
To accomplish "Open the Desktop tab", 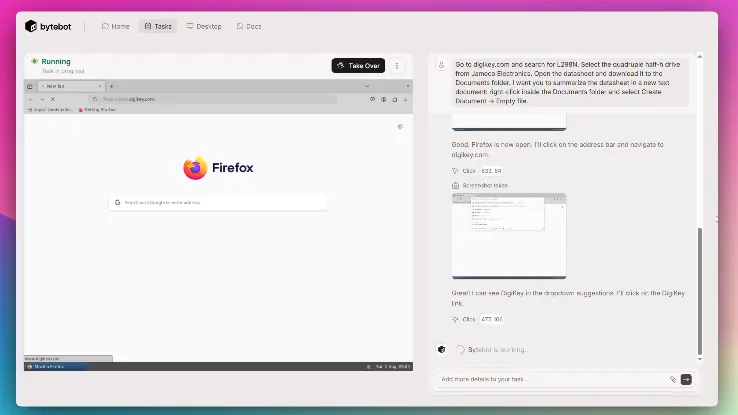I will pyautogui.click(x=204, y=26).
